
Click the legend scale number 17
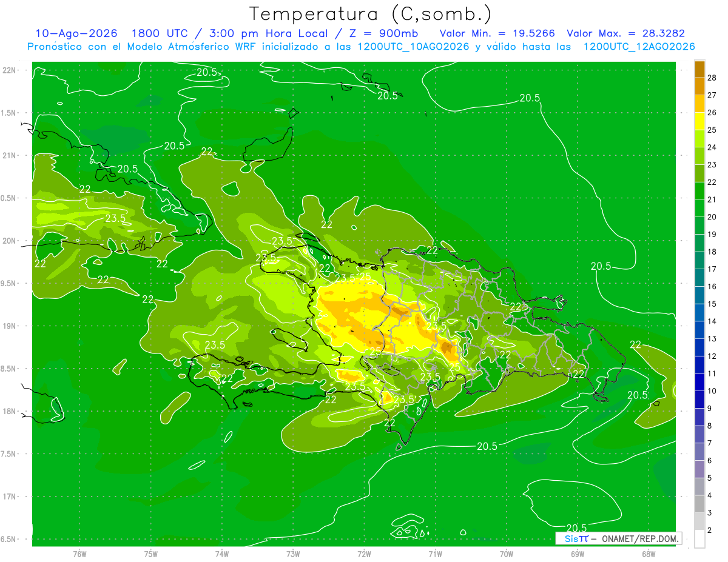coord(712,269)
